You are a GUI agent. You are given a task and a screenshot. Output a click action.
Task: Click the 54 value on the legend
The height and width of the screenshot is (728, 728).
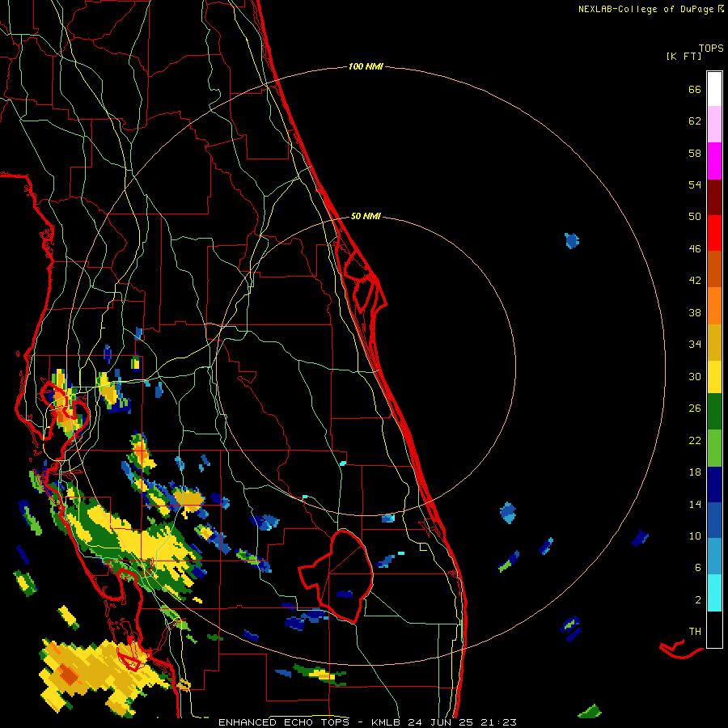(695, 184)
